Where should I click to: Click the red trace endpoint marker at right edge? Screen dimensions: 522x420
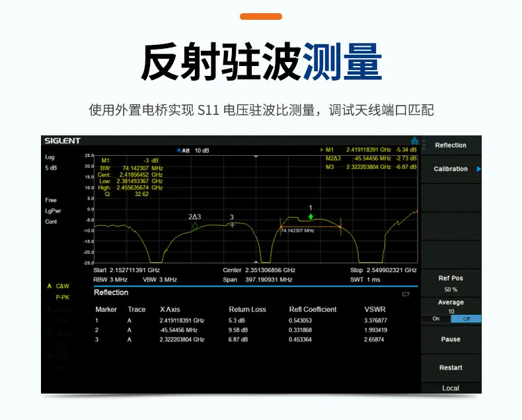coord(416,211)
